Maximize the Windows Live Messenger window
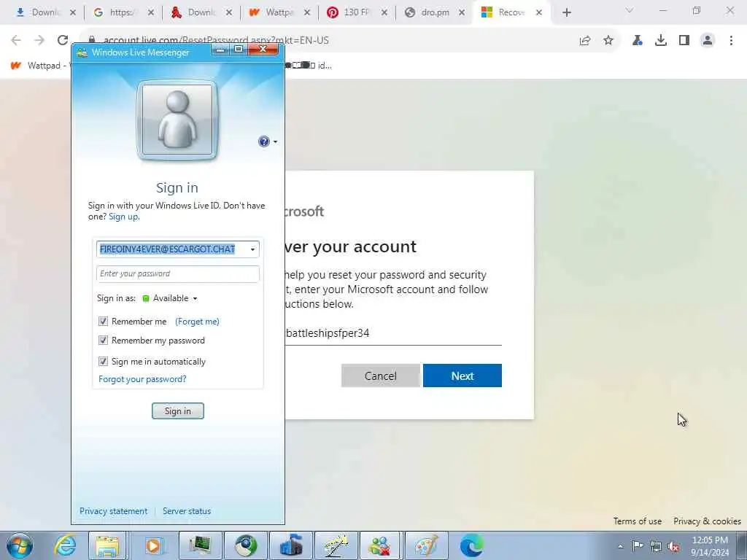This screenshot has width=747, height=560. click(239, 50)
